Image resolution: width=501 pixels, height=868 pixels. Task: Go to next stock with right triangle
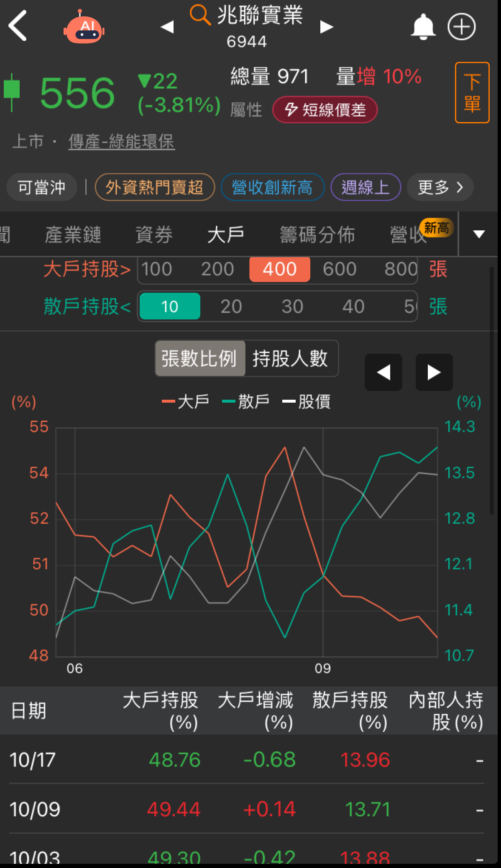point(326,27)
